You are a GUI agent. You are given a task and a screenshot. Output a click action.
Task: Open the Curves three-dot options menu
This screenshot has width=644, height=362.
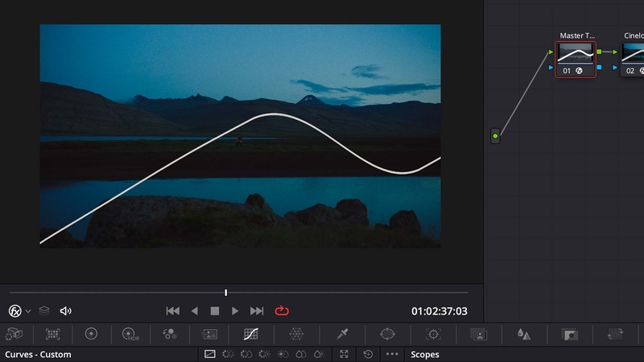click(392, 354)
